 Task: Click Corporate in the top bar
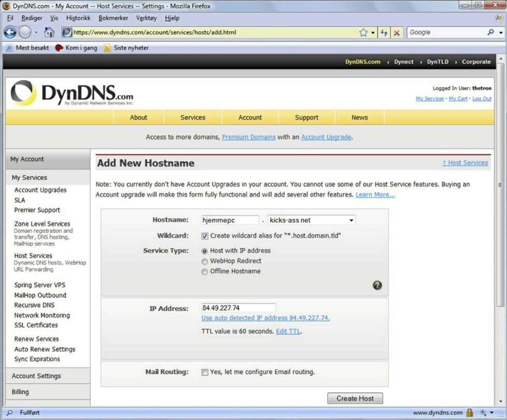pos(476,62)
